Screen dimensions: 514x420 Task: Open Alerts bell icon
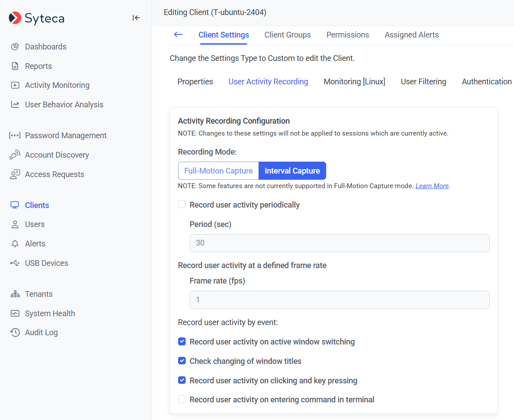click(15, 244)
